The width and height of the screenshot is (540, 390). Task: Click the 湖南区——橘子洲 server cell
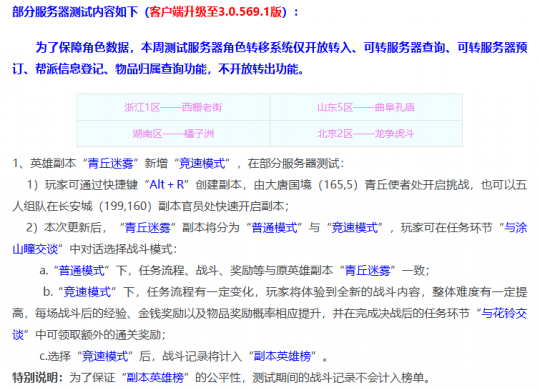click(x=173, y=134)
